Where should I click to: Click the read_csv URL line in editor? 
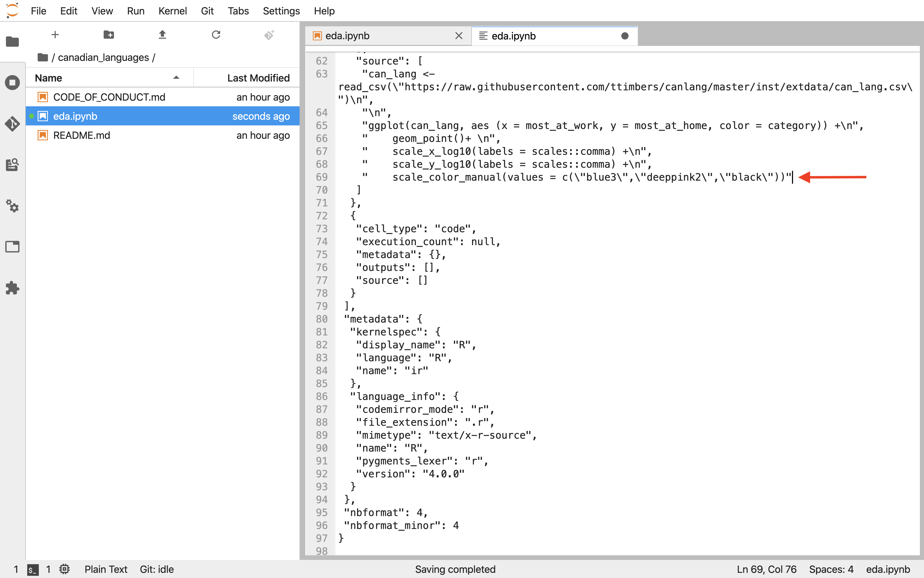(625, 87)
